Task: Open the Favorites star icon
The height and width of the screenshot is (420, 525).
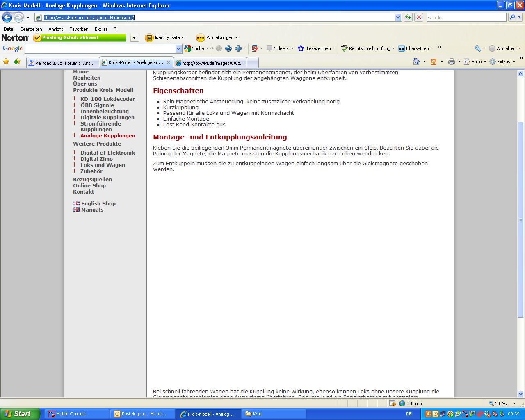Action: coord(6,62)
